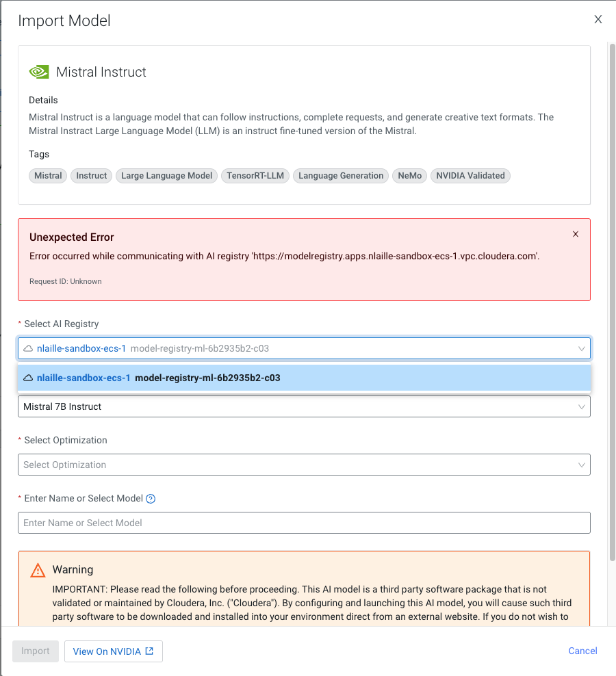Click the Large Language Model tag
Screen dimensions: 616x676
tap(167, 176)
